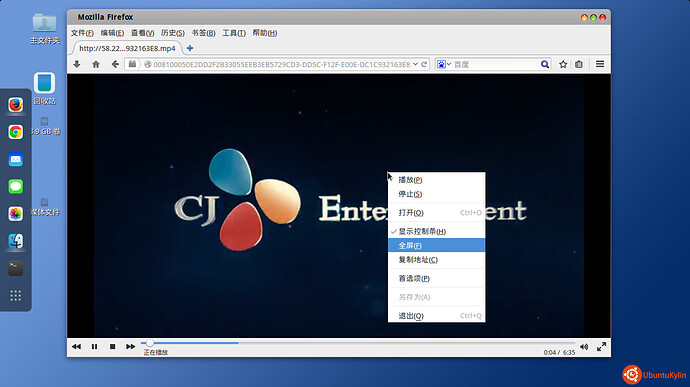Select 停止(S) in the context menu
This screenshot has height=387, width=690.
(436, 194)
